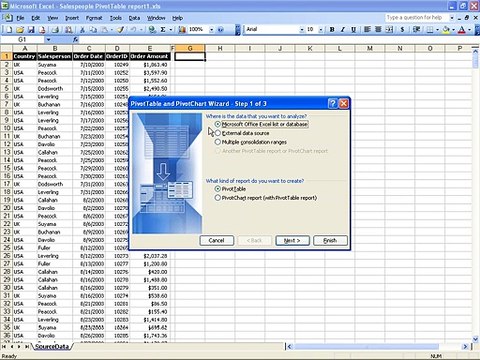Select Multiple consolidation ranges option
The height and width of the screenshot is (360, 480).
pyautogui.click(x=250, y=142)
